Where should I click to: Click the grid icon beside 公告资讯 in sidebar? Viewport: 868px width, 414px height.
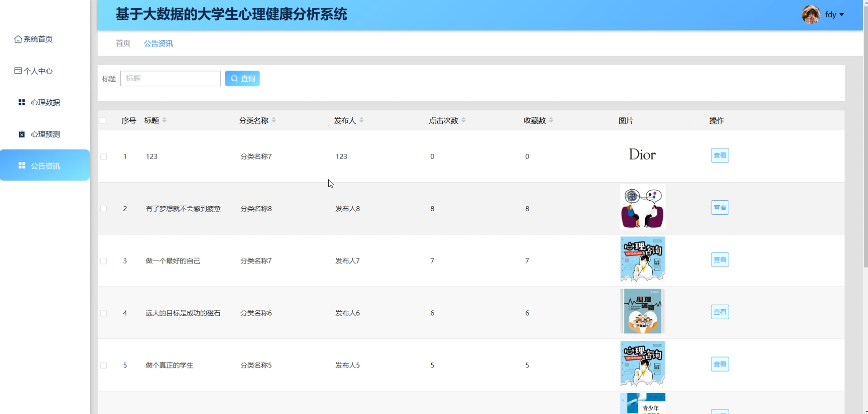[x=22, y=165]
